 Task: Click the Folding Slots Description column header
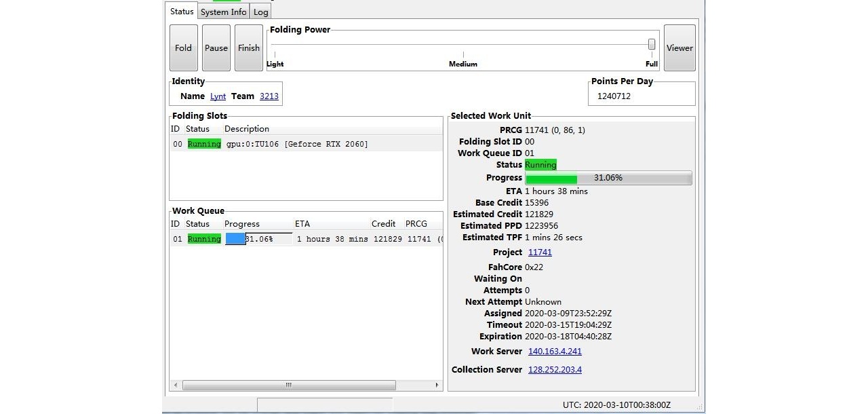pos(247,129)
